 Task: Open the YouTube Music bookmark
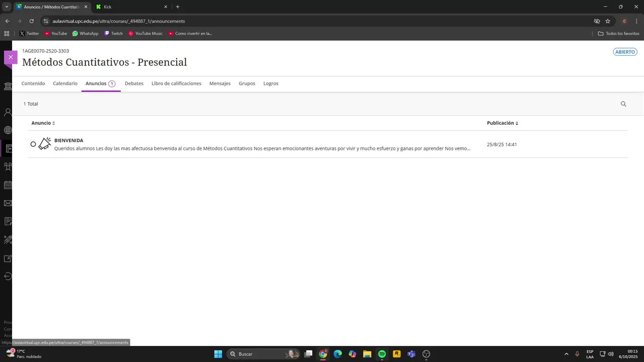(x=145, y=34)
